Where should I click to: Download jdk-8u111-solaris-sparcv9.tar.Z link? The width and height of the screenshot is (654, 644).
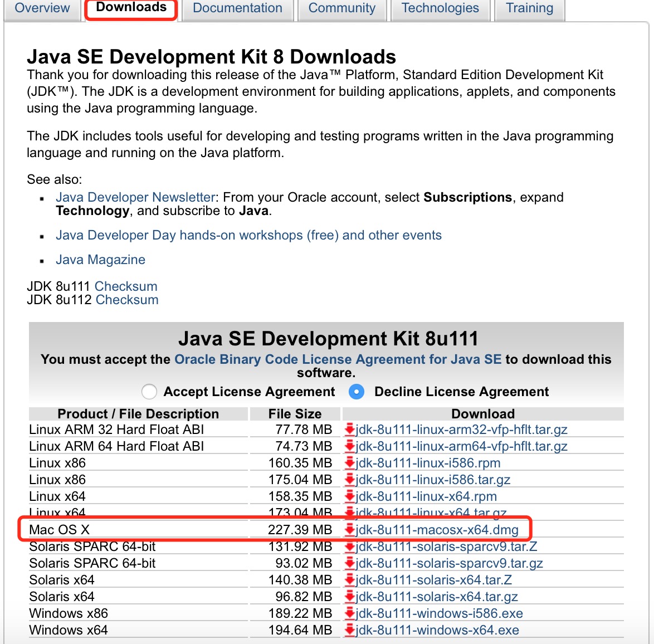click(x=446, y=547)
